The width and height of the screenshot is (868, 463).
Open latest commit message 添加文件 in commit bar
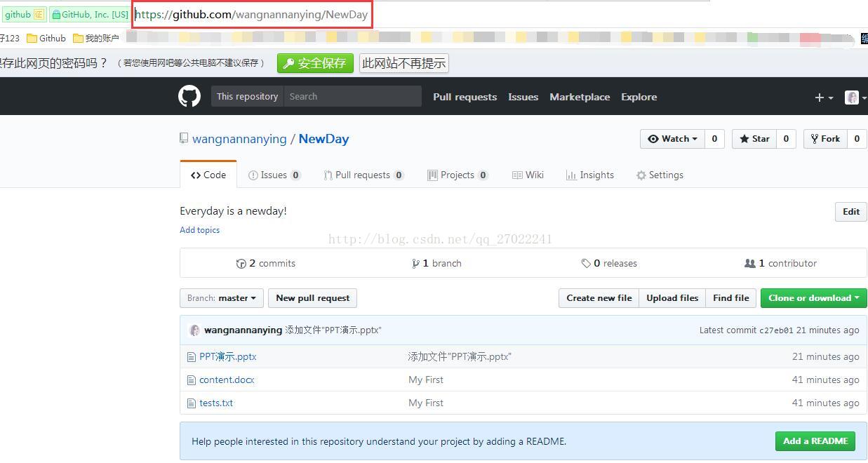click(333, 330)
